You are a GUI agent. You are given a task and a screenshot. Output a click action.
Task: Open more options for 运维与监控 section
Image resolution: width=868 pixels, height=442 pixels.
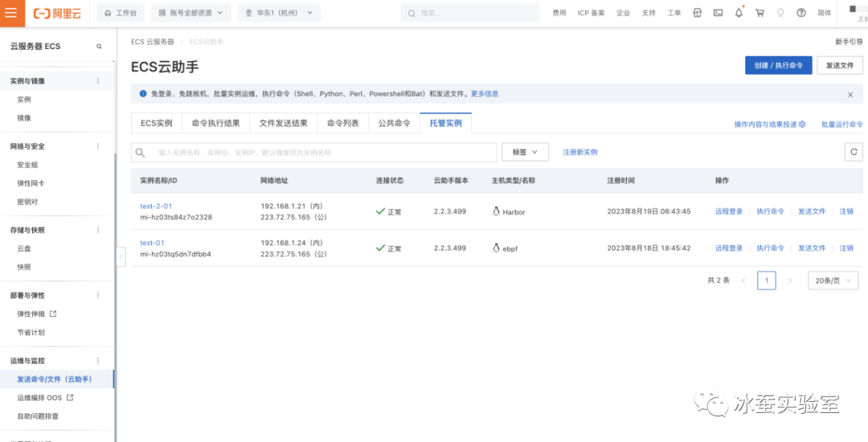tap(99, 361)
